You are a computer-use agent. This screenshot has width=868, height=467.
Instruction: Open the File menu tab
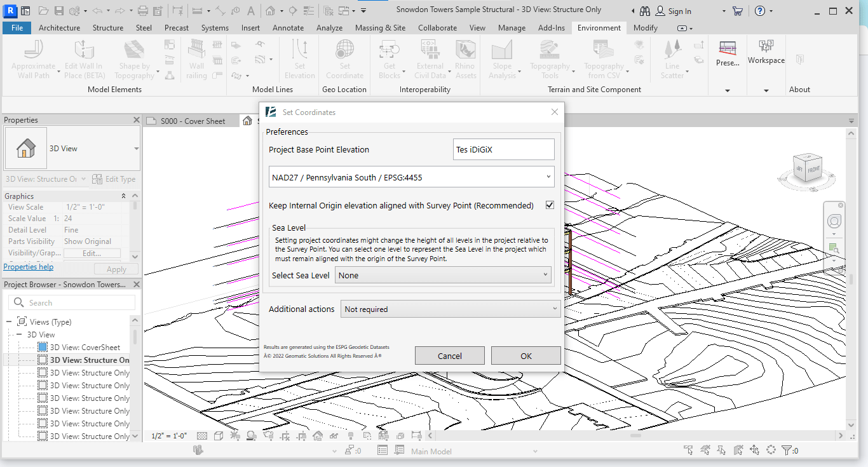[x=17, y=28]
